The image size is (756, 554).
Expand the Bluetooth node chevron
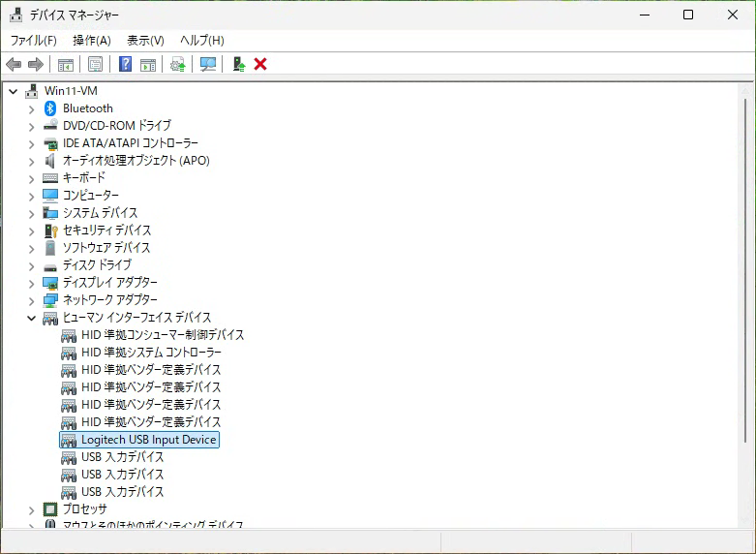pos(31,109)
